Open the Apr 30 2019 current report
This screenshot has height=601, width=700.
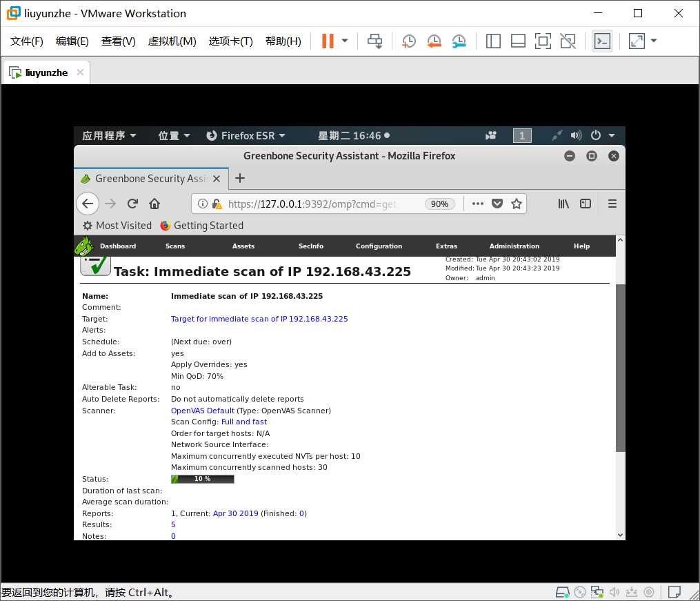236,513
